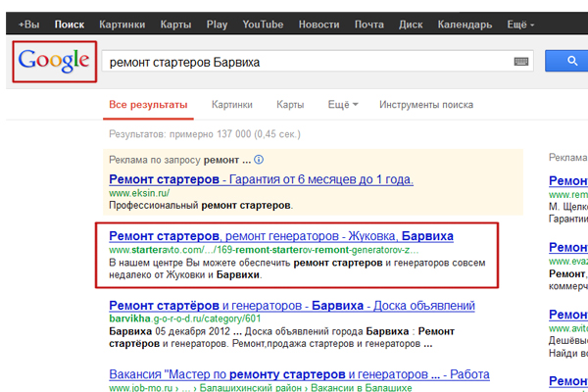Open ad link Ремонт стартеров - Гарантия от 6 месяцев
Viewport: 588px width, 392px height.
click(x=261, y=179)
